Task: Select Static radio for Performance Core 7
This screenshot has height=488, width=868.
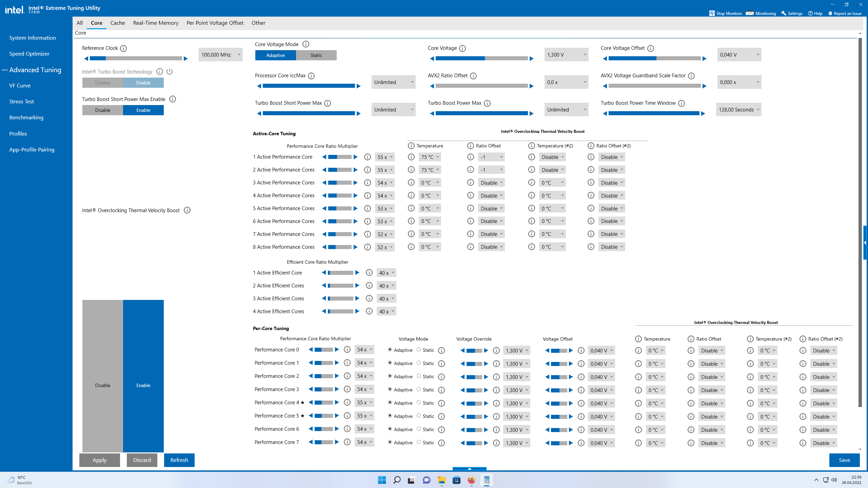Action: click(419, 442)
